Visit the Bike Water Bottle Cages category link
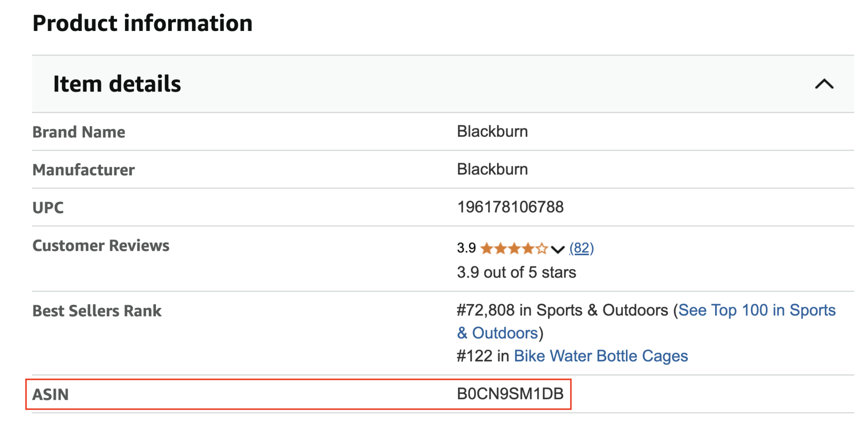The image size is (868, 421). [x=601, y=356]
